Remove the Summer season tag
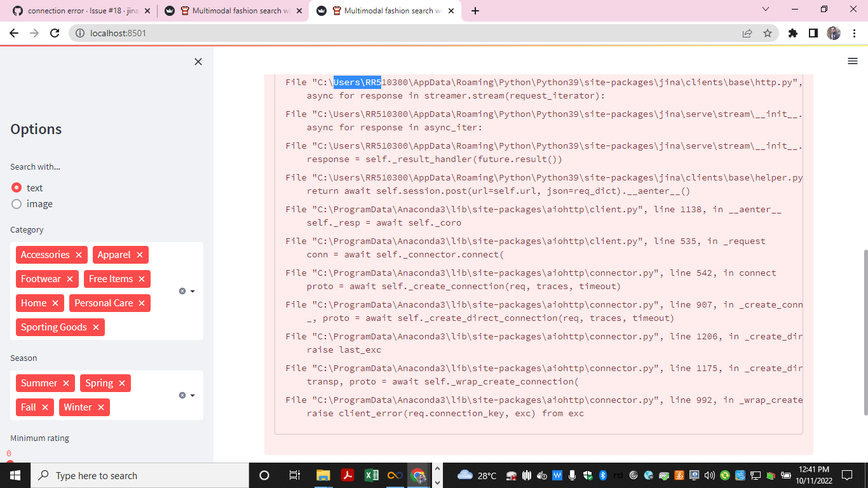Image resolution: width=868 pixels, height=488 pixels. pos(66,383)
